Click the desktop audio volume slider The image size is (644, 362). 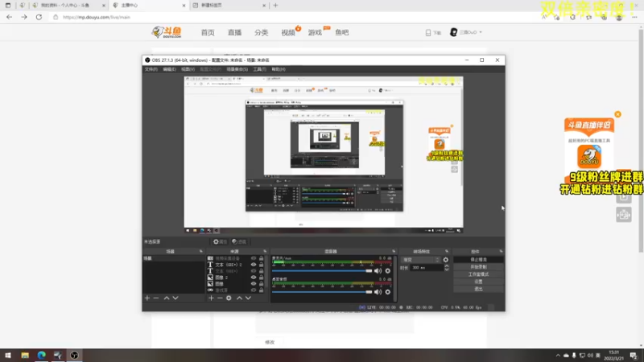(321, 292)
